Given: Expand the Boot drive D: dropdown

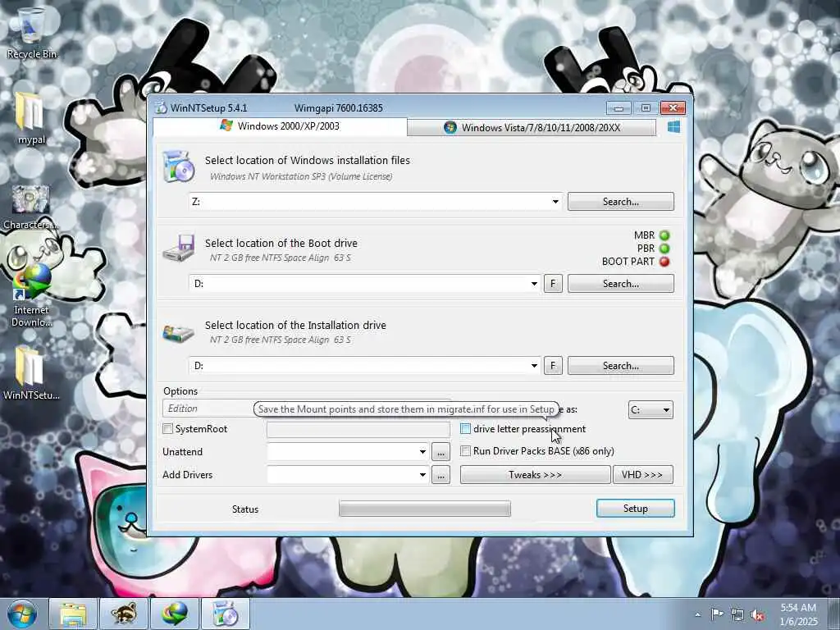Looking at the screenshot, I should [x=534, y=284].
